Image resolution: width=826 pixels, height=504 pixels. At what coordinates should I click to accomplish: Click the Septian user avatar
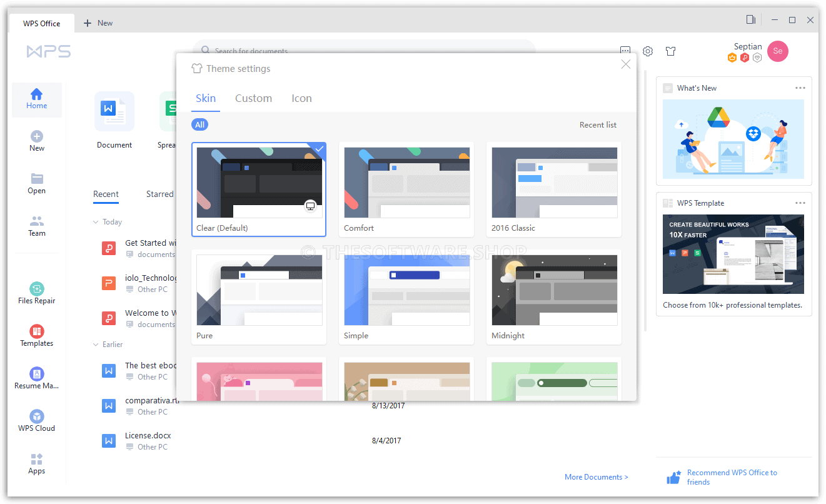(778, 51)
